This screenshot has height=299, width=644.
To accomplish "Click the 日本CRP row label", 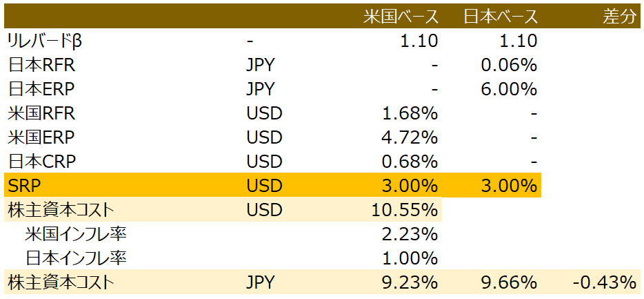I will pyautogui.click(x=41, y=162).
